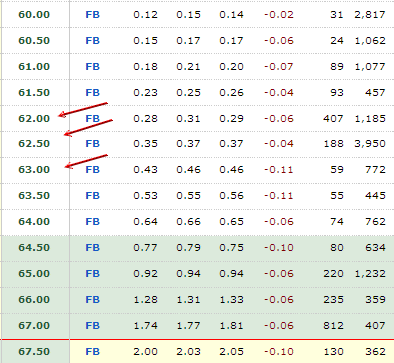Select the 66.00 strike price
The width and height of the screenshot is (394, 363).
point(34,300)
